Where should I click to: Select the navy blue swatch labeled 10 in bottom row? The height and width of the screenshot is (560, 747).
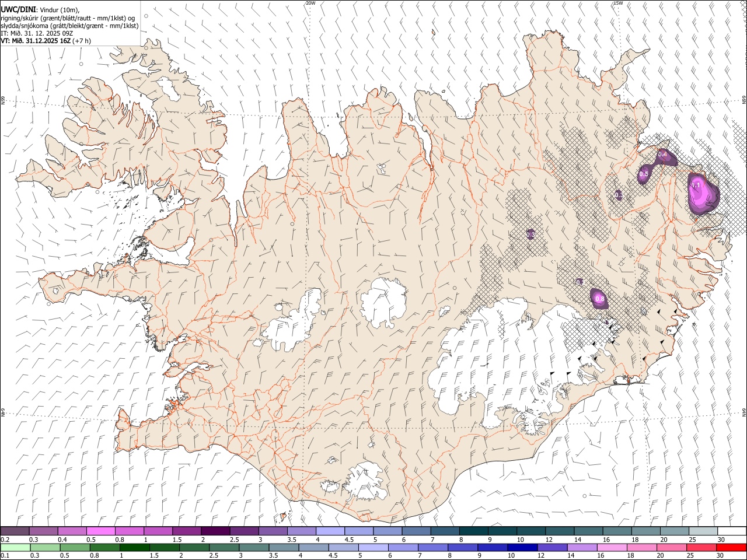pos(522,547)
